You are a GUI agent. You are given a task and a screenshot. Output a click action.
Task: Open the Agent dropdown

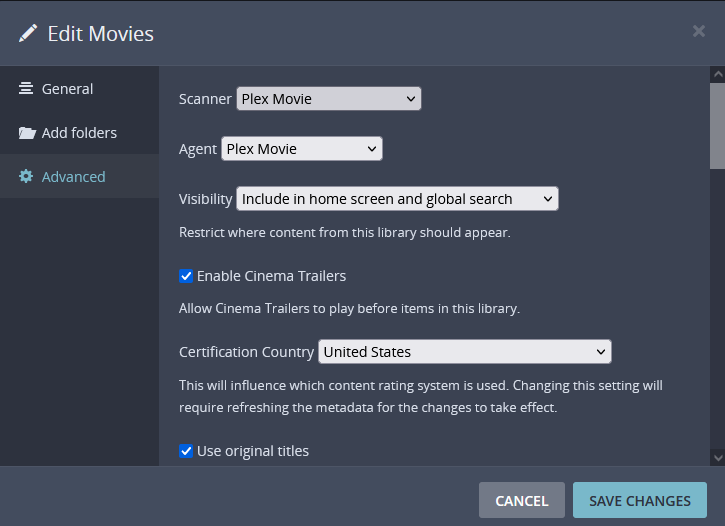click(x=301, y=149)
